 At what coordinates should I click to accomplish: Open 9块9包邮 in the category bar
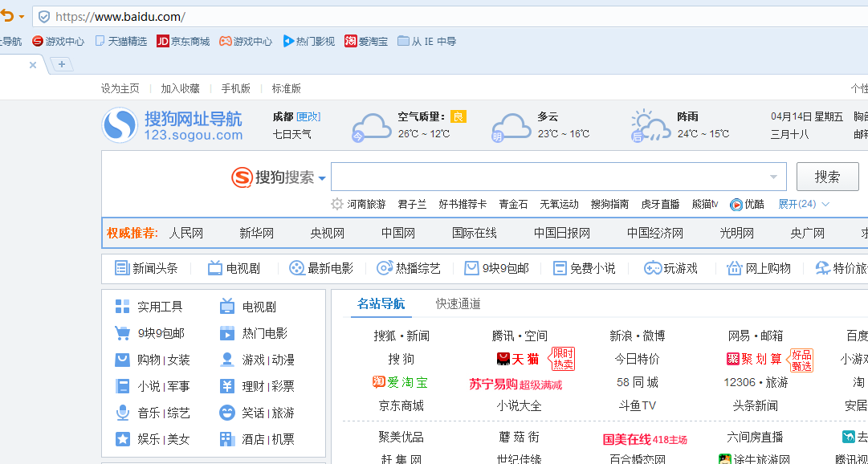coord(496,269)
